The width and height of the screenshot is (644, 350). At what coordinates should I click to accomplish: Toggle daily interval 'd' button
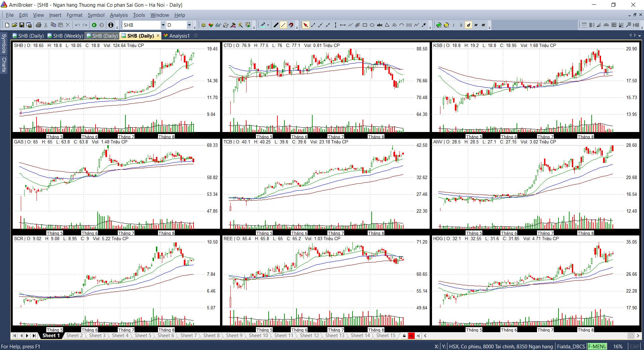[x=468, y=25]
